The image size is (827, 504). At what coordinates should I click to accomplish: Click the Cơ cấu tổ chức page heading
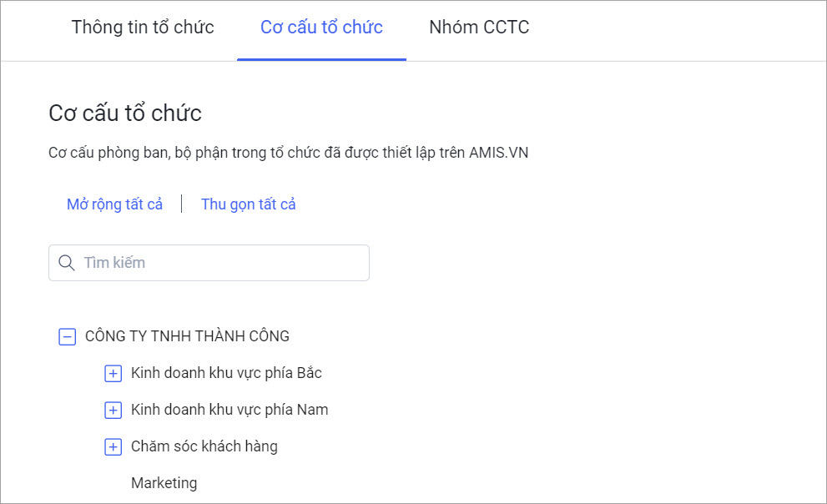tap(125, 113)
